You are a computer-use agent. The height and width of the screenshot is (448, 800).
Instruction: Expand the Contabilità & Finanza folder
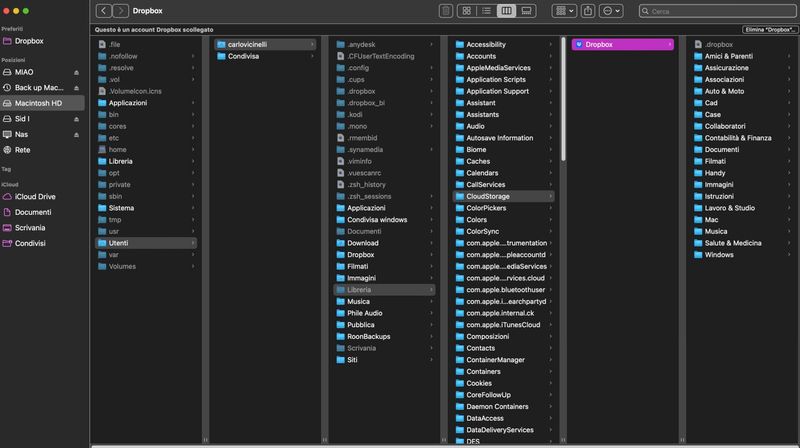[738, 138]
